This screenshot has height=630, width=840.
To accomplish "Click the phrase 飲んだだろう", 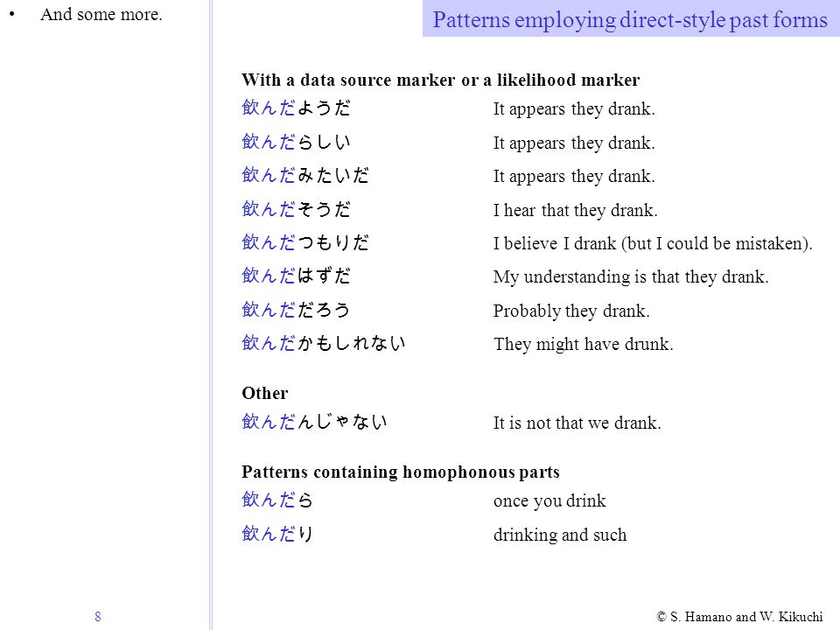I will click(297, 310).
